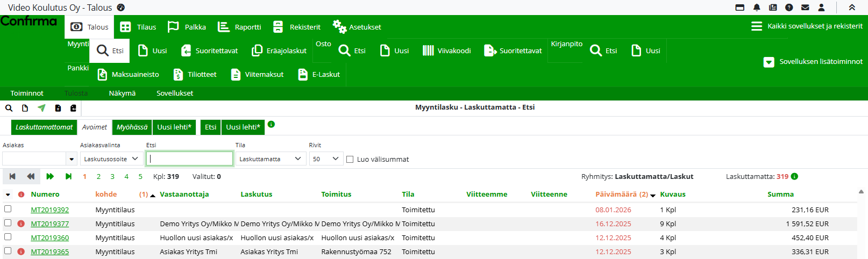868x259 pixels.
Task: Tick the checkbox for row MT2019360
Action: (x=8, y=237)
